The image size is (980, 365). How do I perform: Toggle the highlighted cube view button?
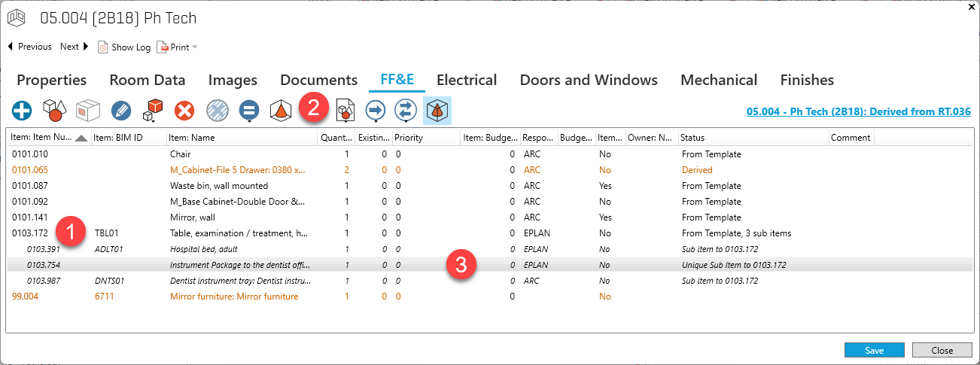pyautogui.click(x=437, y=111)
